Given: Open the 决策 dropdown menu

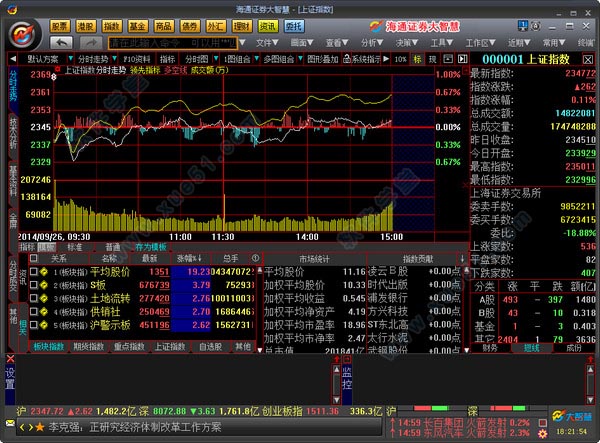Looking at the screenshot, I should (406, 43).
